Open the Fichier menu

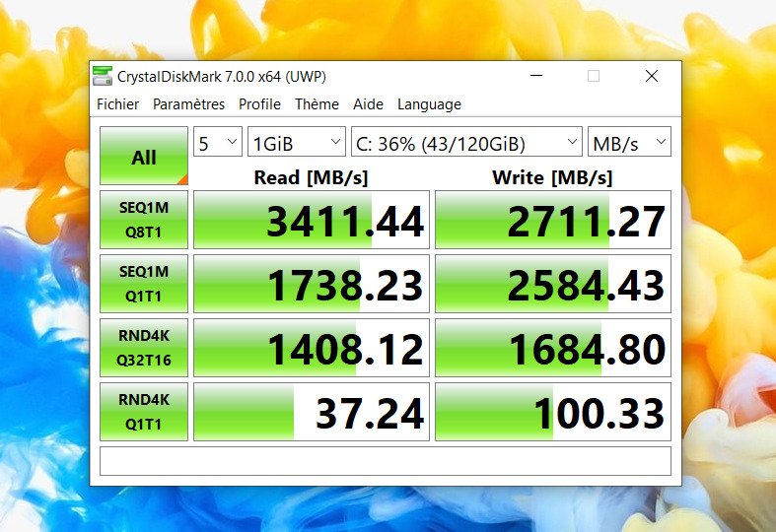[117, 104]
